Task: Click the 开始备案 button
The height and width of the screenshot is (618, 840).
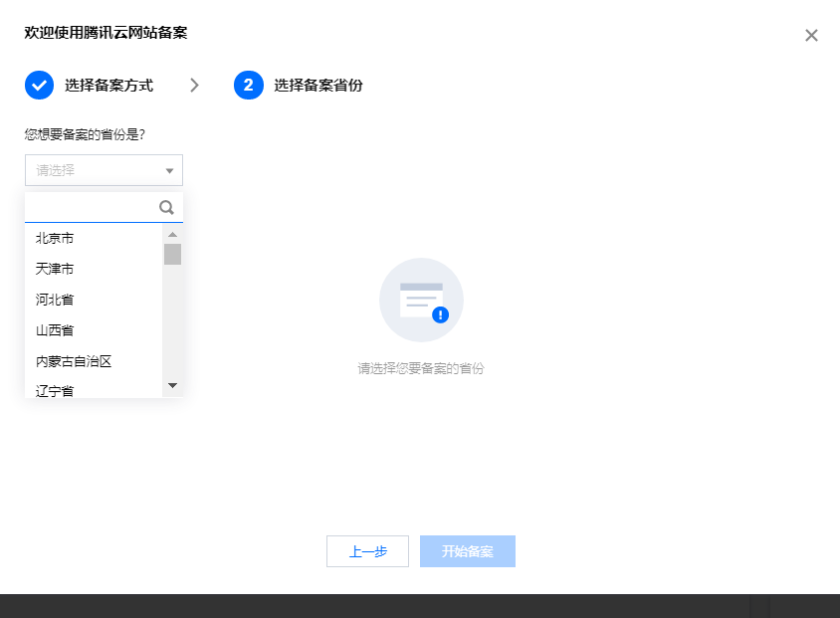Action: click(x=468, y=551)
